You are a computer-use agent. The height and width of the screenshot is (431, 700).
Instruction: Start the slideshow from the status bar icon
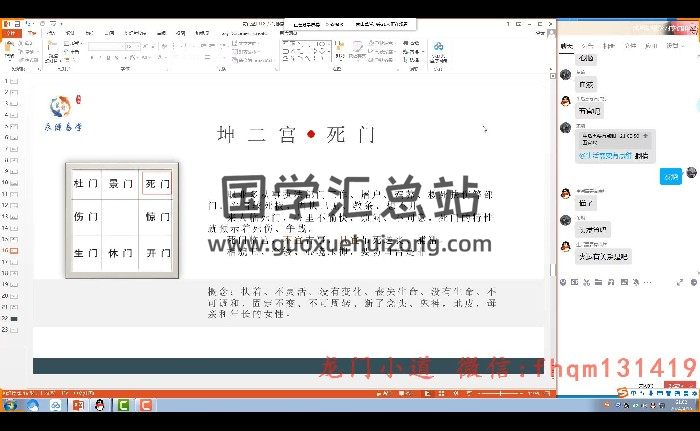pos(470,393)
